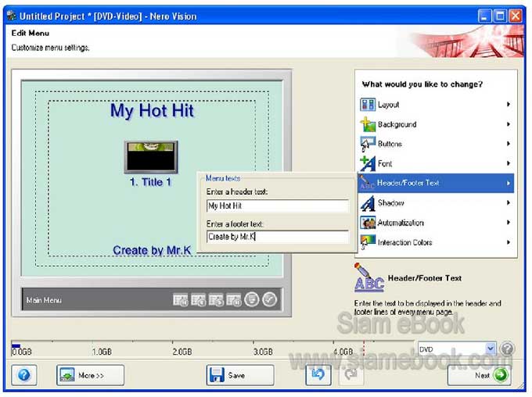This screenshot has width=532, height=397.
Task: Click the fourth menu preview toolbar icon
Action: [234, 299]
